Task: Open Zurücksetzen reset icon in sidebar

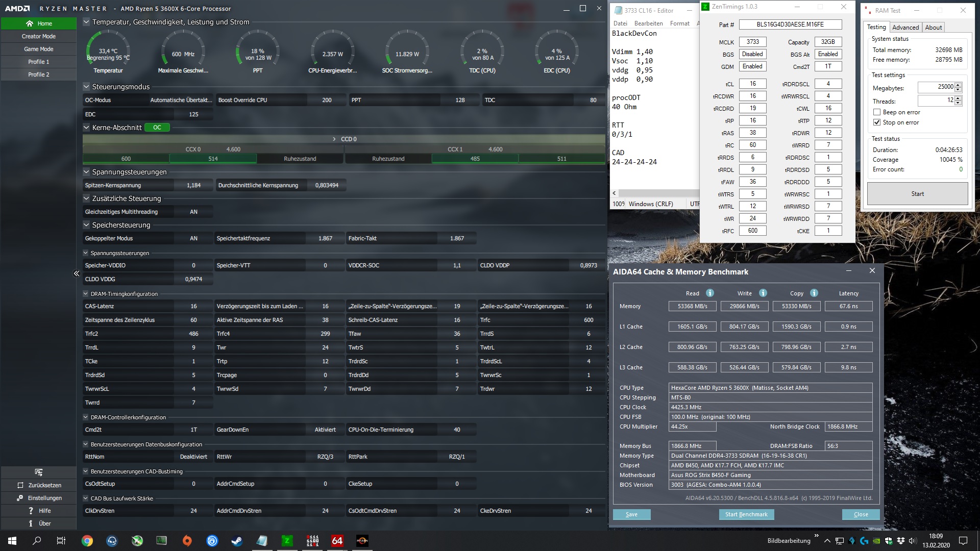Action: click(x=20, y=485)
